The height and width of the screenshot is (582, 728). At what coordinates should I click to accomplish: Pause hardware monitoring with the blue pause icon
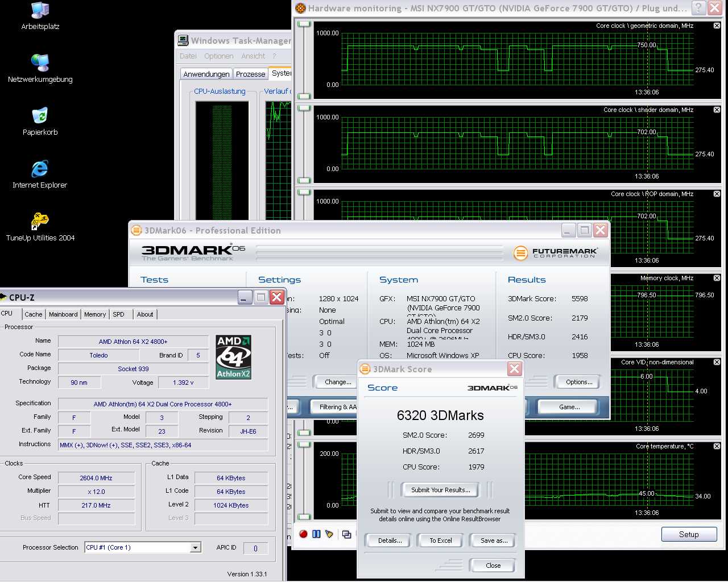pos(316,534)
